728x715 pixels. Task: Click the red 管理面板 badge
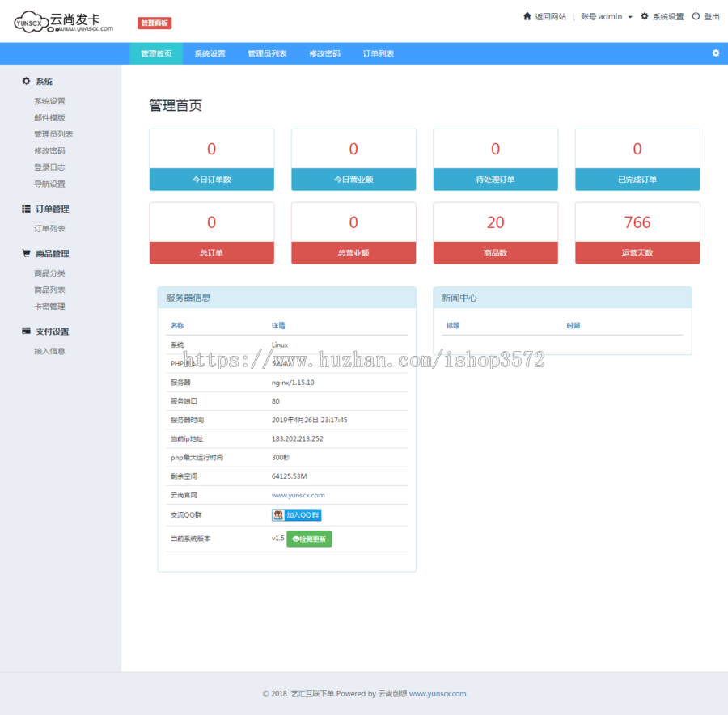(x=154, y=23)
